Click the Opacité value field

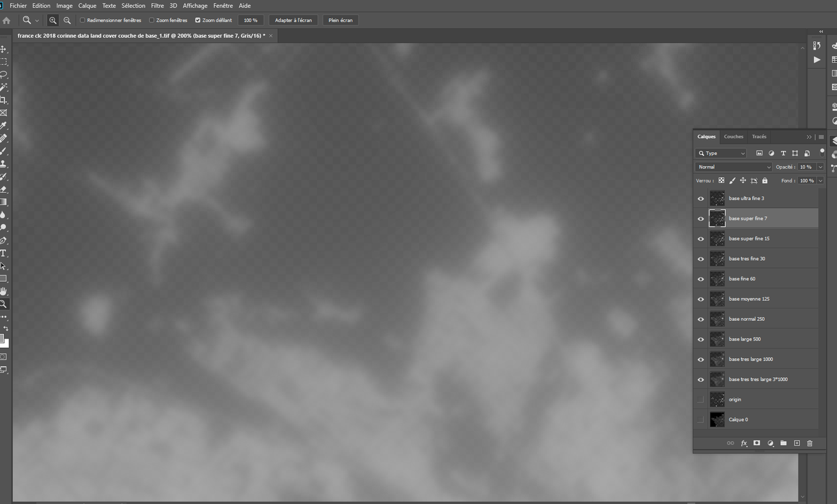pos(806,167)
